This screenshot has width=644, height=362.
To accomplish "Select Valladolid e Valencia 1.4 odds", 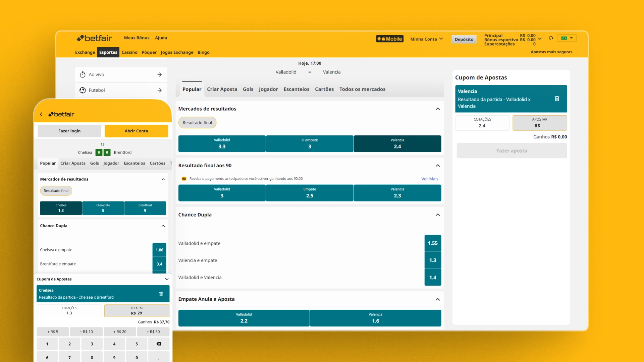I will [433, 278].
